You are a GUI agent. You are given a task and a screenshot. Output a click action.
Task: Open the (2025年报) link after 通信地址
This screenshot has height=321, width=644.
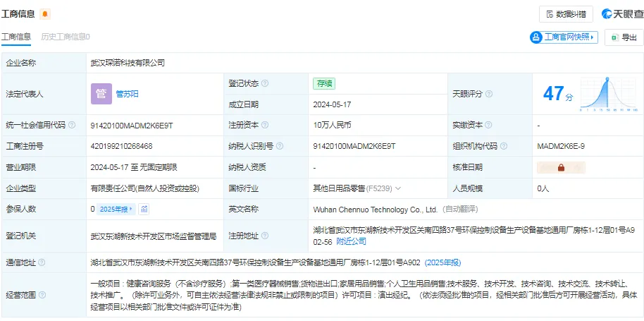pos(442,262)
